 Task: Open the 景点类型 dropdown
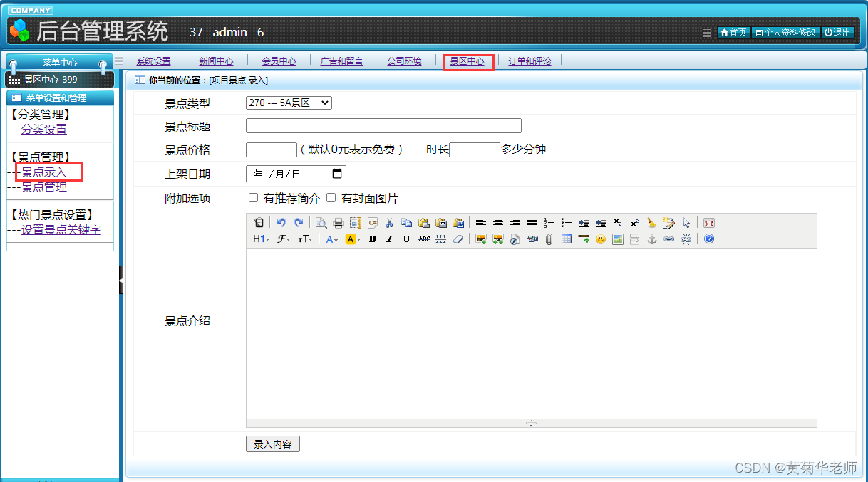pyautogui.click(x=288, y=102)
